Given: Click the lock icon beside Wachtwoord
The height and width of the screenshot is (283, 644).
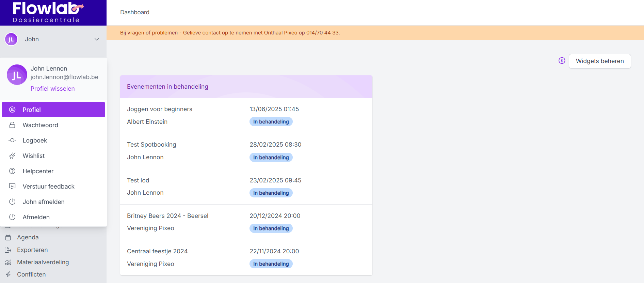Looking at the screenshot, I should coord(12,125).
